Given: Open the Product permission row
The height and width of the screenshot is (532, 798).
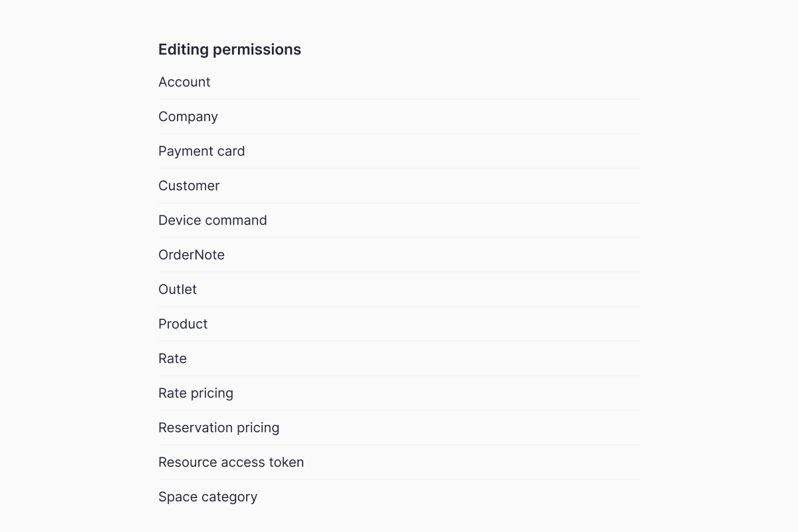Looking at the screenshot, I should click(399, 325).
